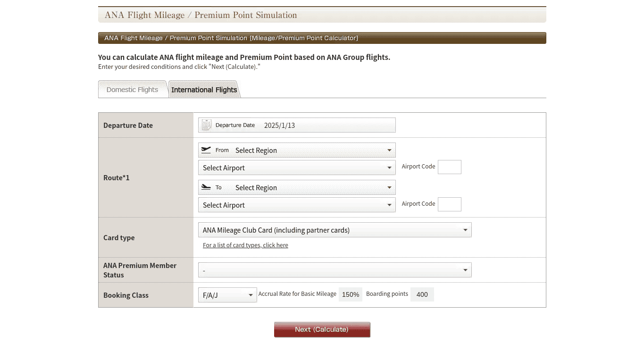Image resolution: width=644 pixels, height=344 pixels.
Task: Click the Route*1 row label
Action: click(117, 178)
